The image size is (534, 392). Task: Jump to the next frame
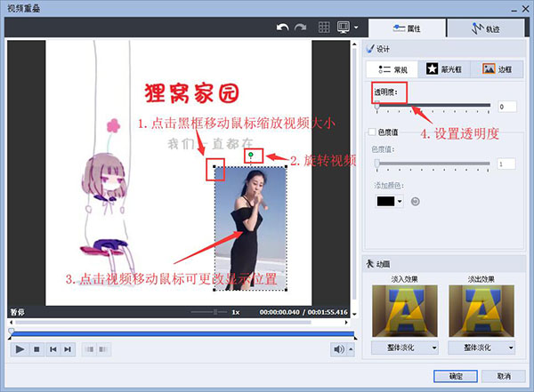click(x=68, y=349)
